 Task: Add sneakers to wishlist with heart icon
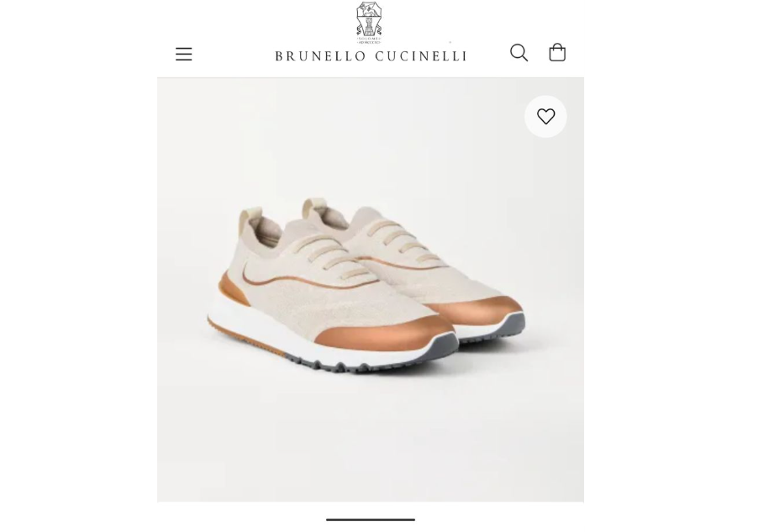coord(545,116)
